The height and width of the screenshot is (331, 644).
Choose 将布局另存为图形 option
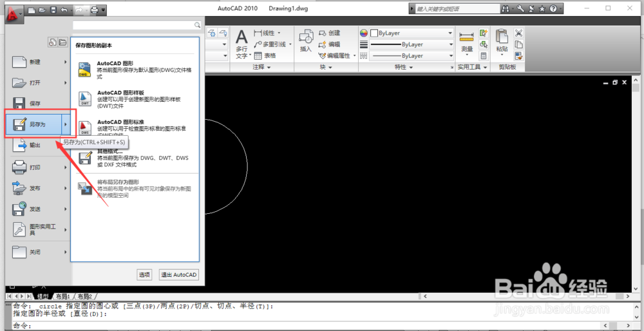tap(135, 189)
